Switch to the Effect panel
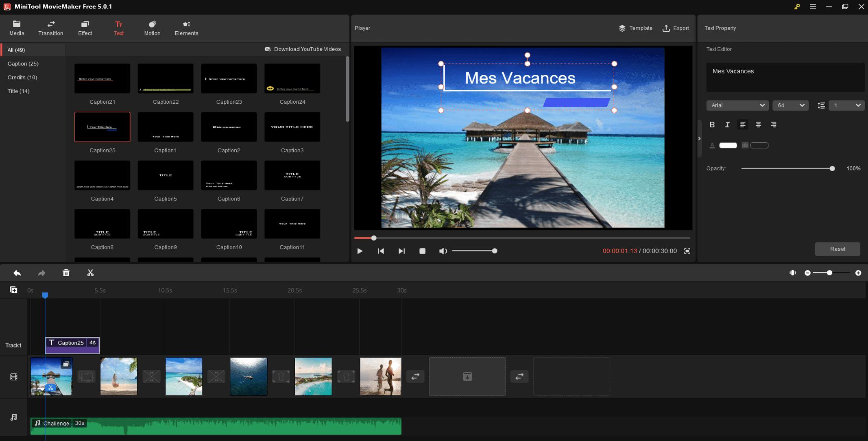This screenshot has height=441, width=868. point(85,28)
